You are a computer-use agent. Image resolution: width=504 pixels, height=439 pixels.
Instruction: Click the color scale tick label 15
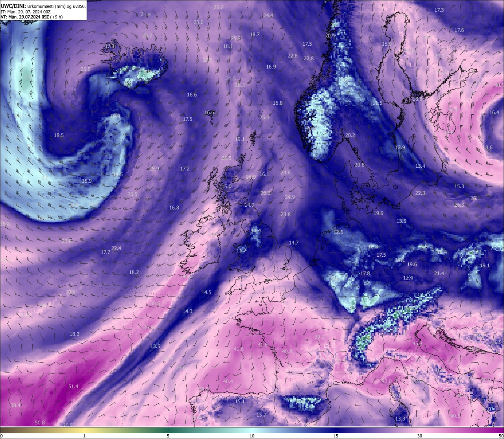(336, 436)
